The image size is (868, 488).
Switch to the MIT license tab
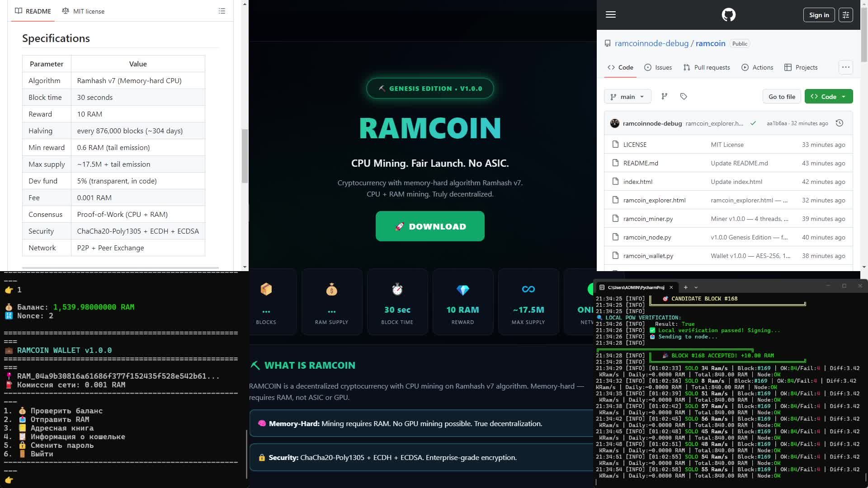click(83, 11)
